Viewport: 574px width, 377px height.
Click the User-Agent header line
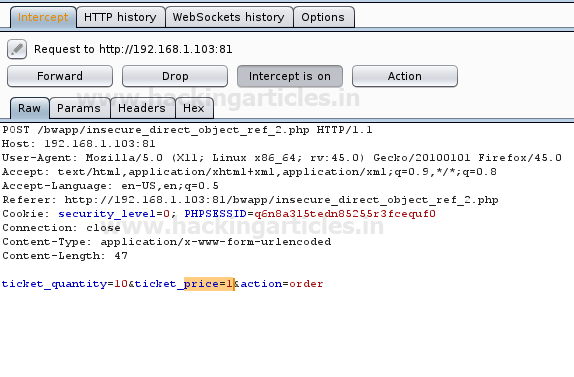click(282, 158)
